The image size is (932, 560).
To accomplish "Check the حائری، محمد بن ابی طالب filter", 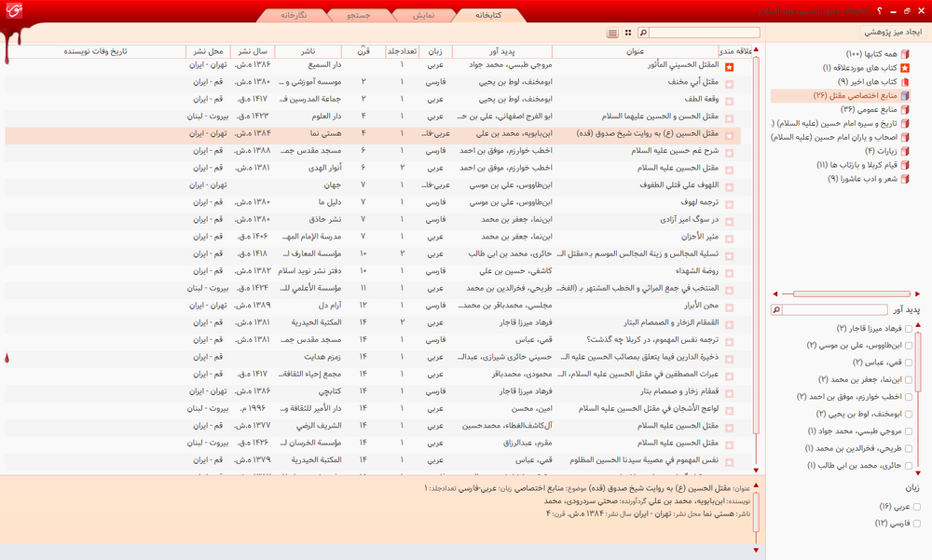I will pyautogui.click(x=908, y=466).
